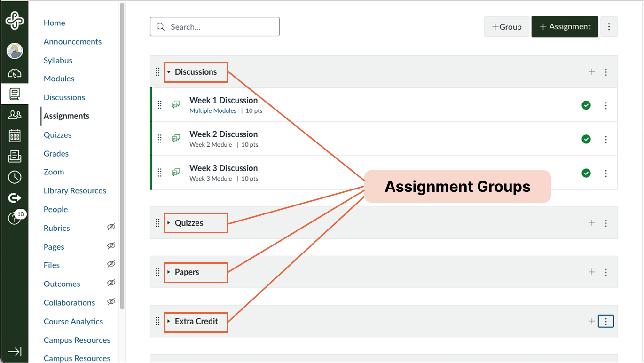This screenshot has height=363, width=644.
Task: Click inside the Search field
Action: point(214,26)
